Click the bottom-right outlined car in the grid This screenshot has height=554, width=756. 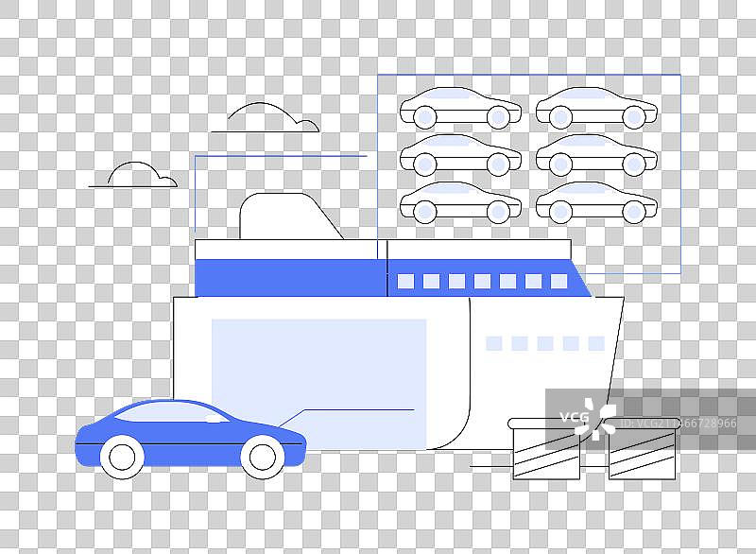pyautogui.click(x=596, y=202)
